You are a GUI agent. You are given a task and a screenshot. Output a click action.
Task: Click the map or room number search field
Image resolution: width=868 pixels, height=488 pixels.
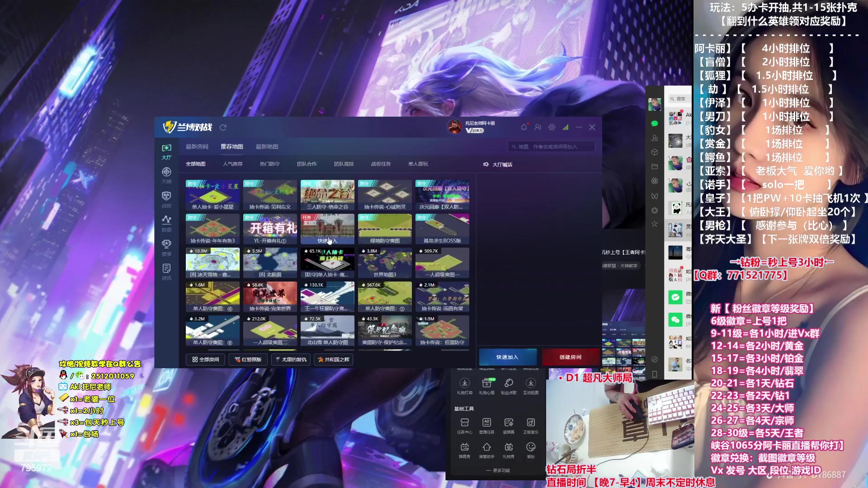click(552, 146)
